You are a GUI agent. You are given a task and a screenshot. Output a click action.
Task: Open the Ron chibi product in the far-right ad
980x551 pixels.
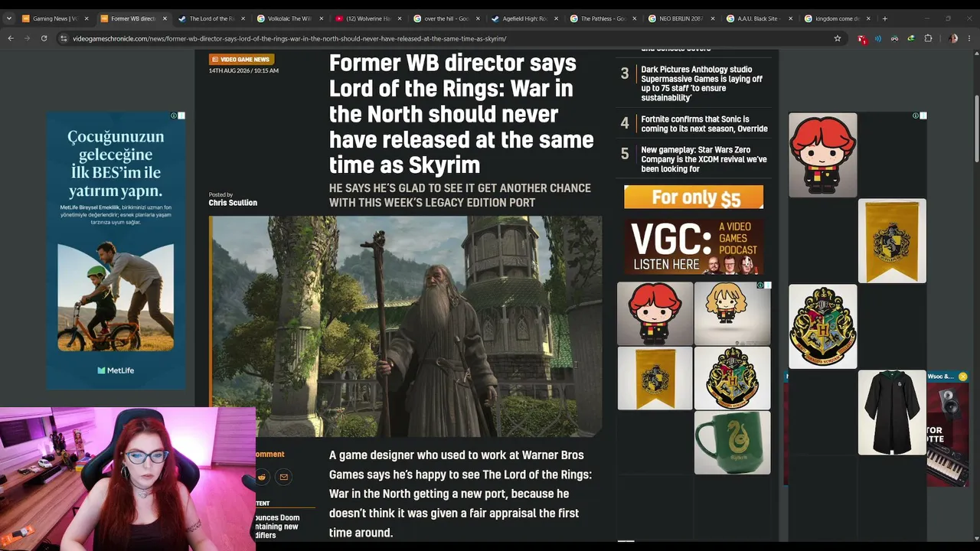coord(823,155)
